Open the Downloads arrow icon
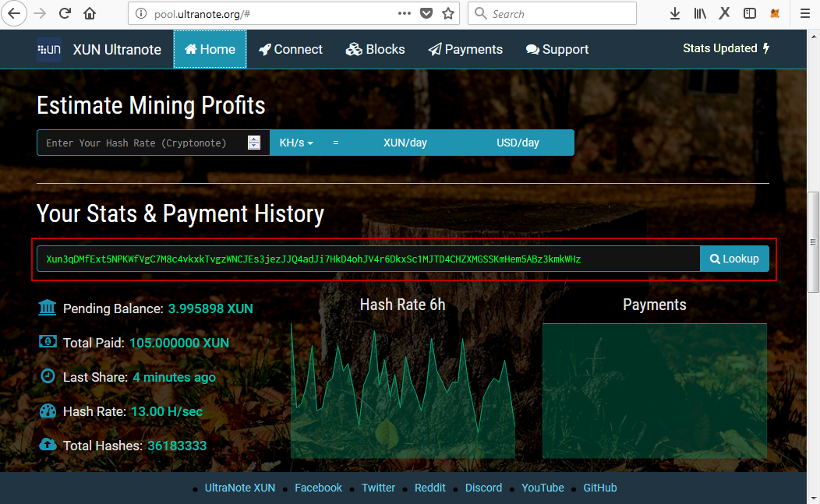 [674, 13]
